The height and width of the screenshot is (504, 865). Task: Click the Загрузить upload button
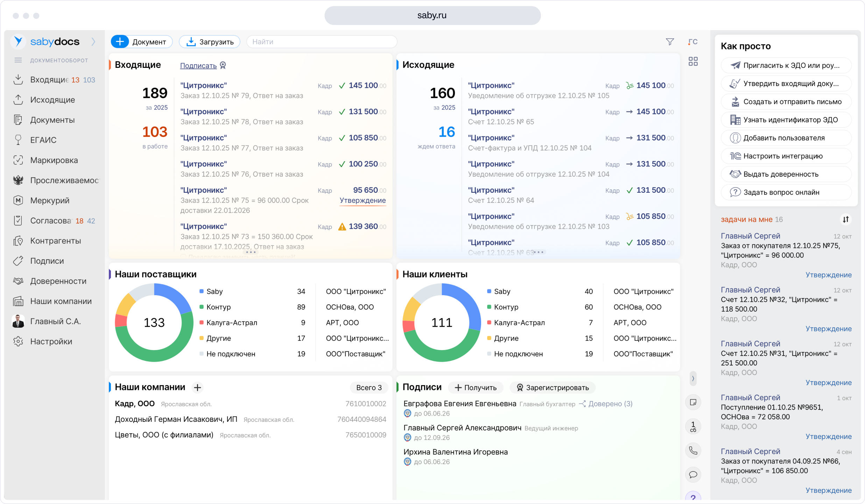(210, 42)
